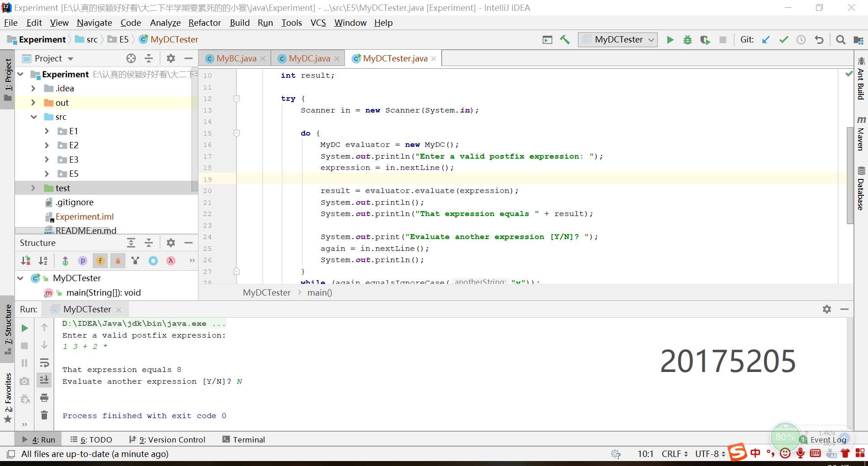This screenshot has height=466, width=868.
Task: Click Locate/scroll from source target icon
Action: pos(131,58)
